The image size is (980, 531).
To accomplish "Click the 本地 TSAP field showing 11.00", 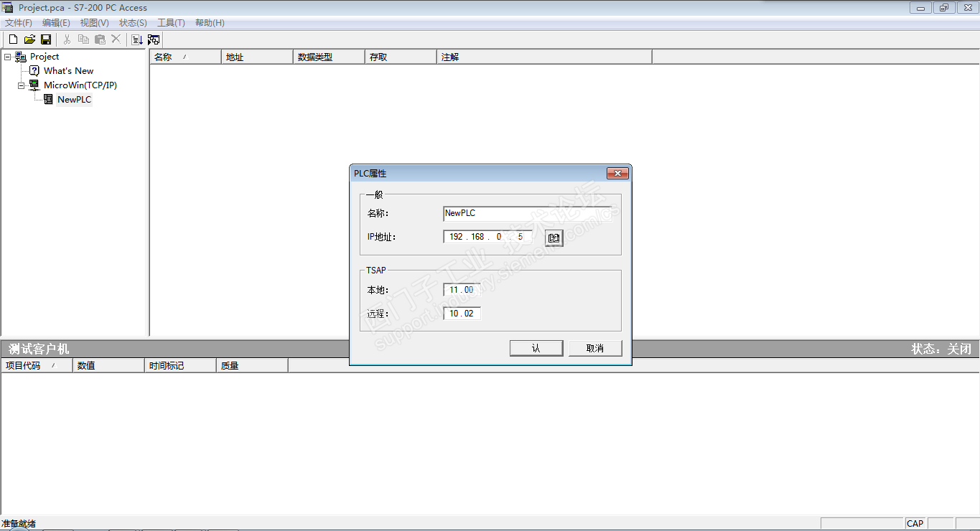I will point(462,290).
